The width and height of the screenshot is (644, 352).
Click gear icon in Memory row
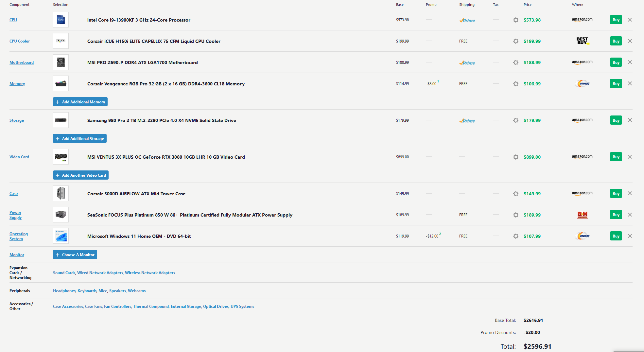point(516,84)
